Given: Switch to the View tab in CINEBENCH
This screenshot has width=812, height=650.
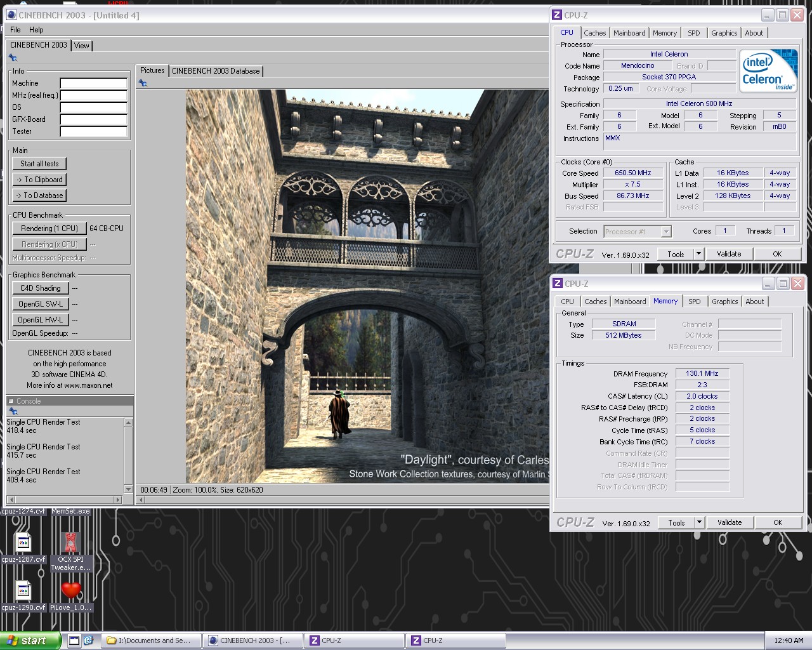Looking at the screenshot, I should click(82, 46).
